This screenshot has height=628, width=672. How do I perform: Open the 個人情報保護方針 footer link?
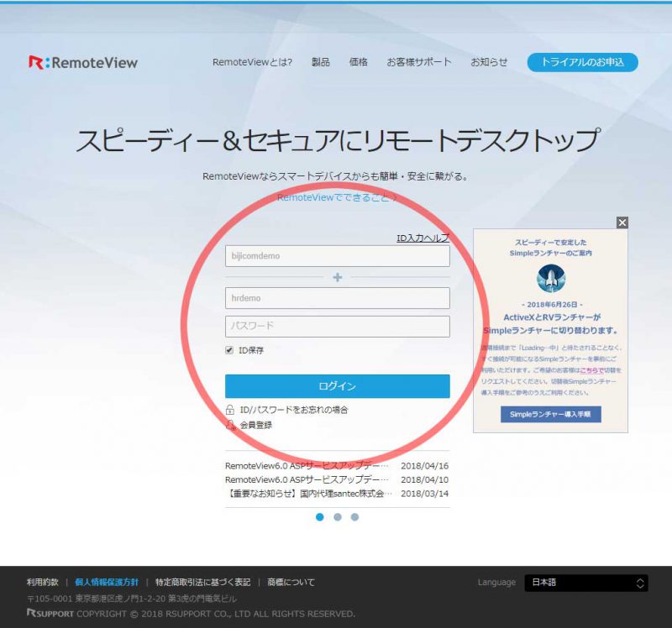click(107, 582)
